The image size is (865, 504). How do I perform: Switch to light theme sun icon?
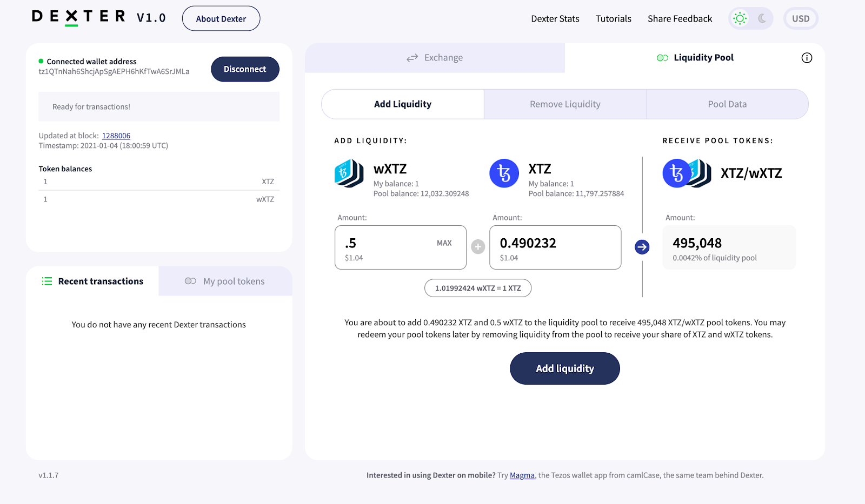[x=740, y=18]
